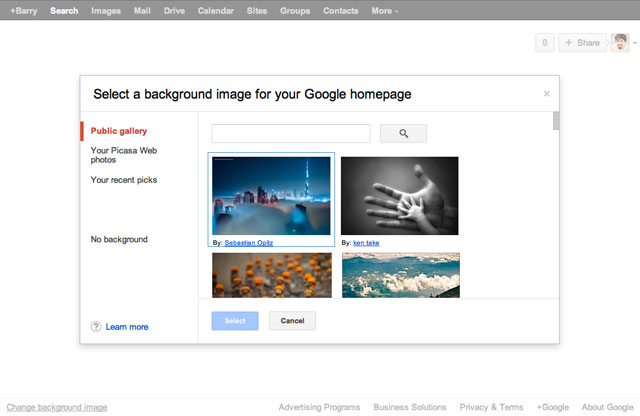Open Groups in the top bar
The image size is (640, 416).
[295, 11]
